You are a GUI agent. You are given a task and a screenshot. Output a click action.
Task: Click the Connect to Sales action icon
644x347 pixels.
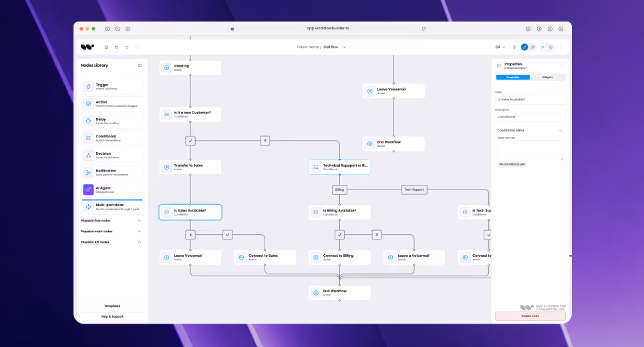pyautogui.click(x=242, y=257)
